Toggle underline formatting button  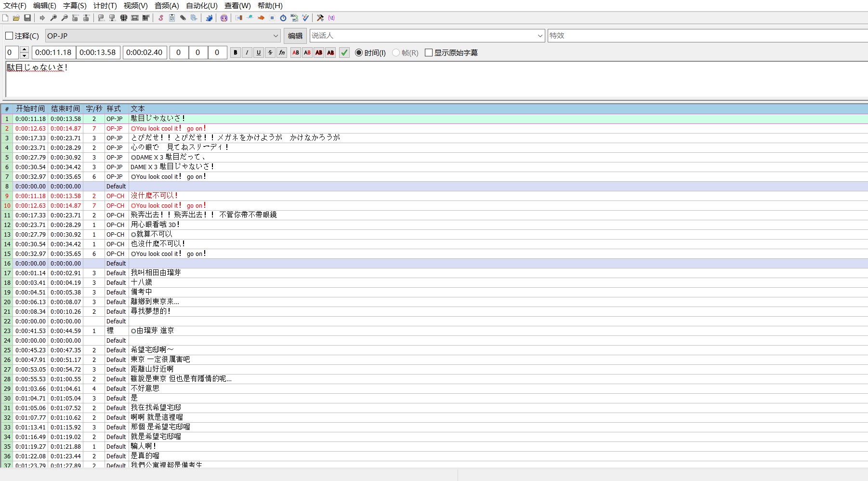tap(259, 53)
